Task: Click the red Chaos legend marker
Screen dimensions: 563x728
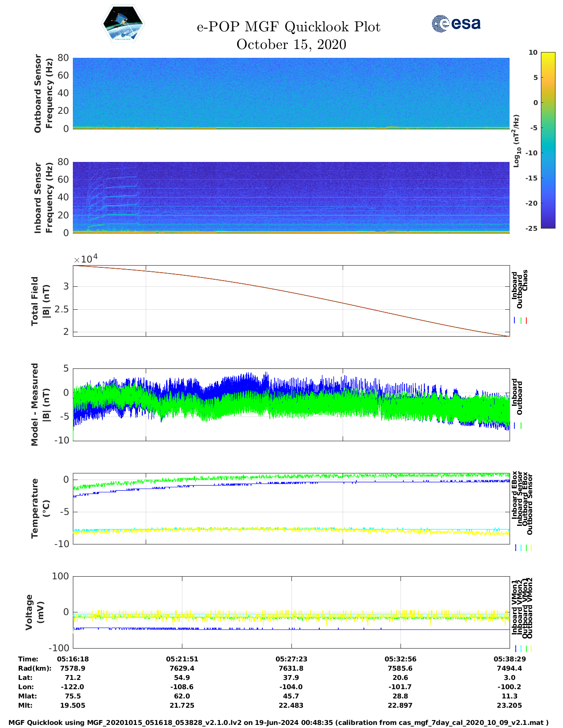Action: pyautogui.click(x=526, y=321)
